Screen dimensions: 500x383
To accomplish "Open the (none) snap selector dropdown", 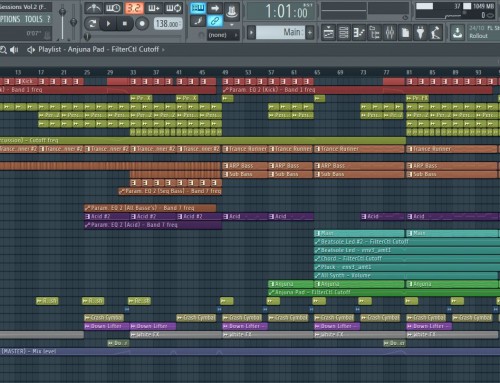I will [x=223, y=35].
